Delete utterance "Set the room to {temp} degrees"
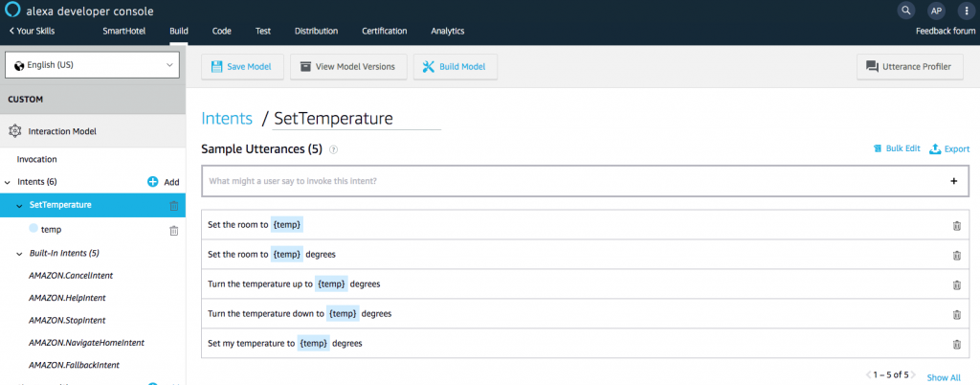This screenshot has height=385, width=980. pyautogui.click(x=956, y=255)
